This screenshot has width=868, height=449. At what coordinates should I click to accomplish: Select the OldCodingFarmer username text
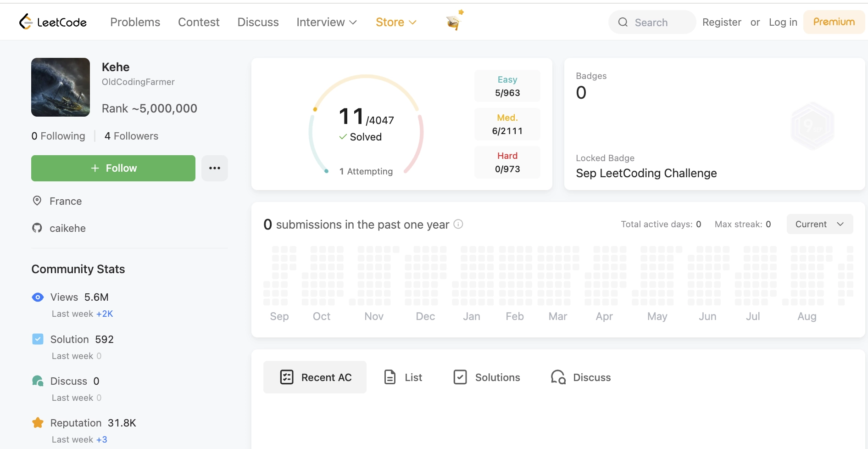coord(138,82)
